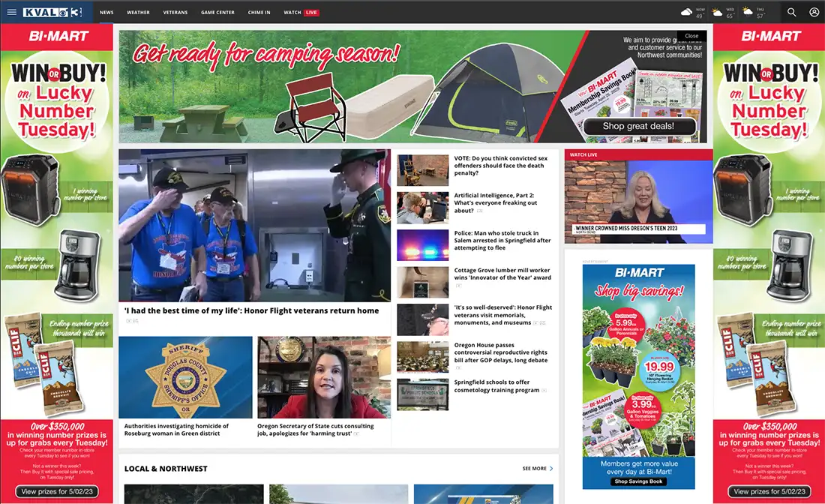Open Oregon Secretary of State consulting job headline
825x504 pixels.
tap(316, 430)
